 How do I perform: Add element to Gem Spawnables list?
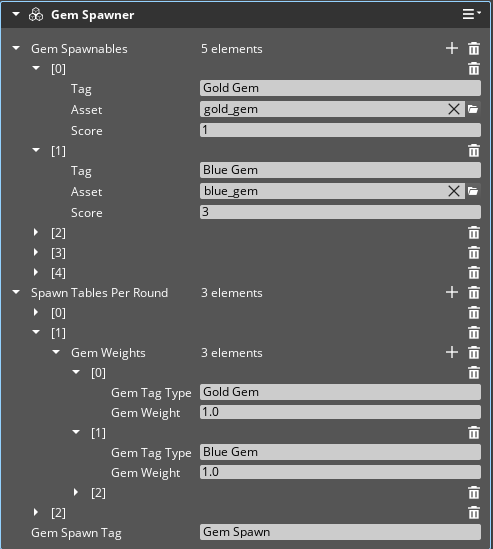[x=452, y=48]
